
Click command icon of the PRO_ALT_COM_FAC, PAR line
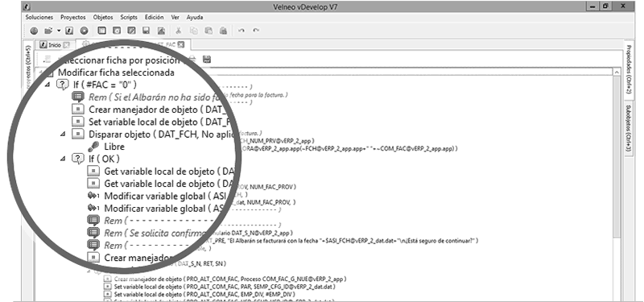pos(108,287)
